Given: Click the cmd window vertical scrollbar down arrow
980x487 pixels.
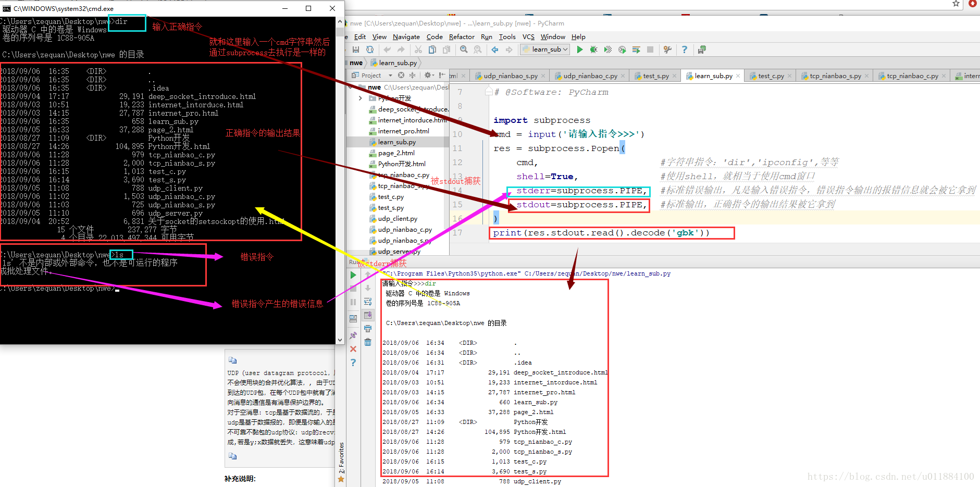Looking at the screenshot, I should click(x=340, y=340).
